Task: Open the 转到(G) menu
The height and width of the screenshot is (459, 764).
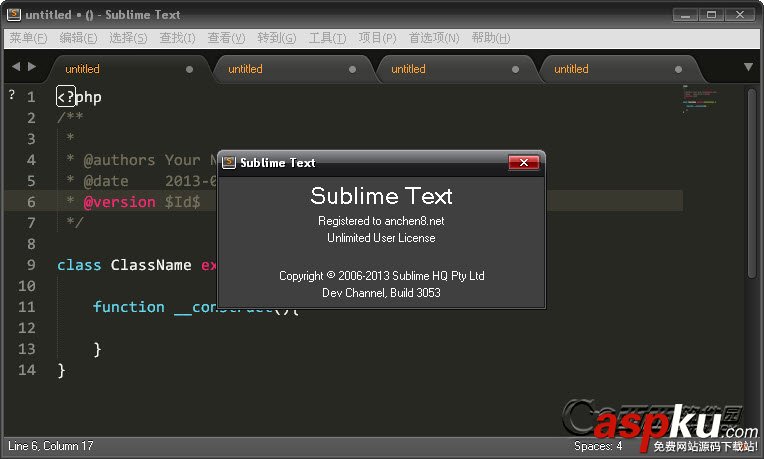Action: click(276, 38)
